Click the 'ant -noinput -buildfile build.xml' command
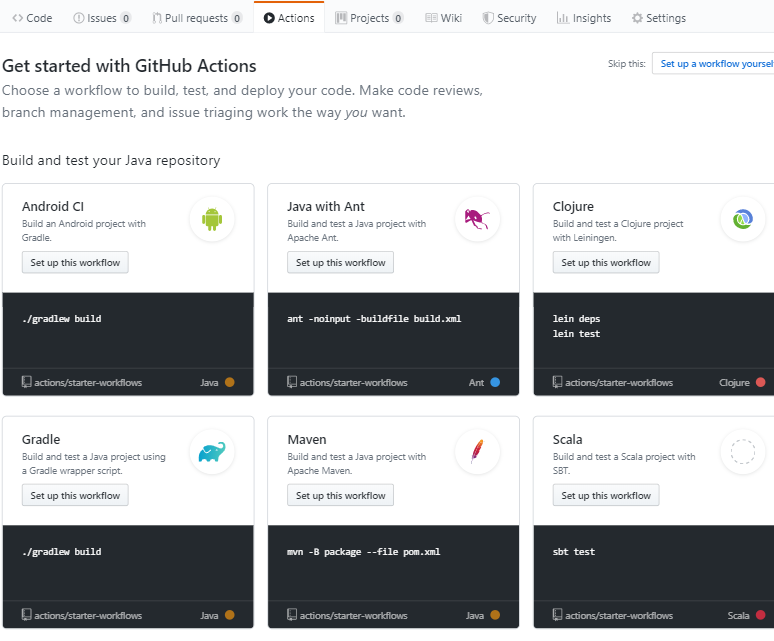 (x=374, y=319)
